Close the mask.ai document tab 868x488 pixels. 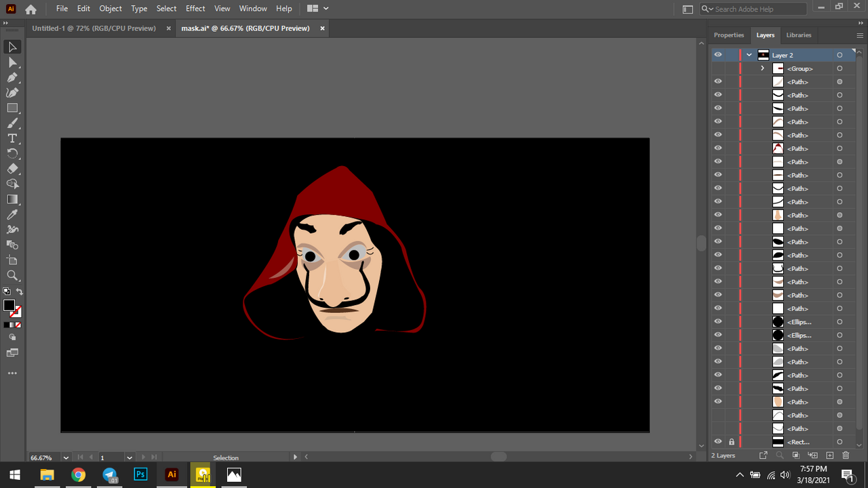(322, 28)
